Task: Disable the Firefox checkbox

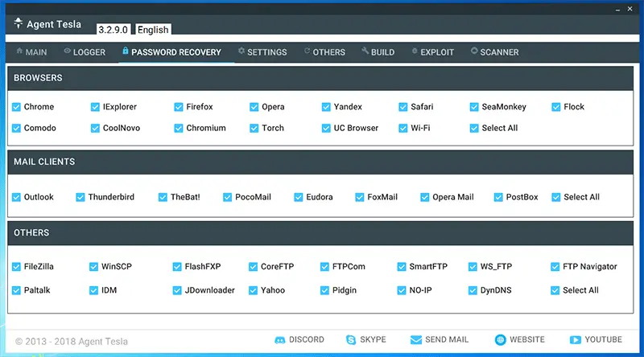Action: click(x=178, y=107)
